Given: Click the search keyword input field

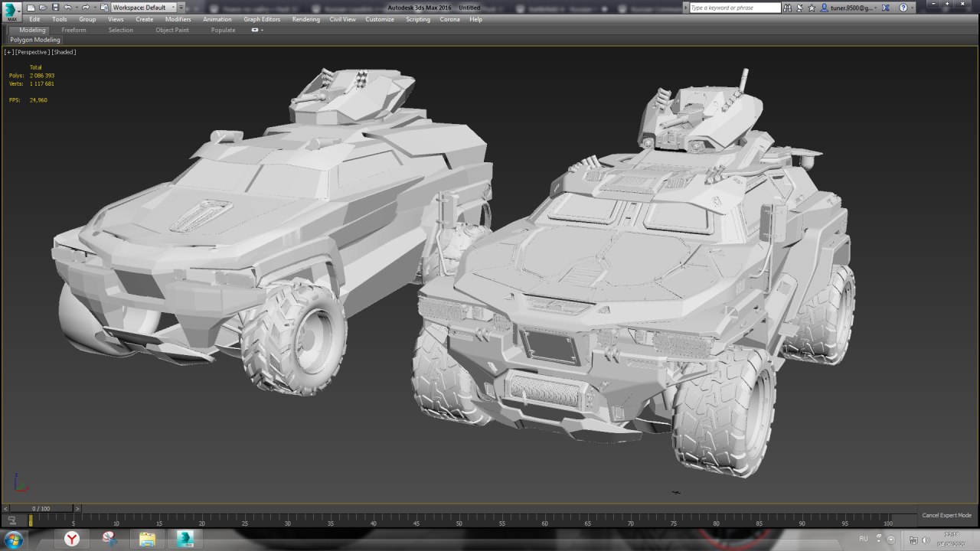Looking at the screenshot, I should (735, 8).
